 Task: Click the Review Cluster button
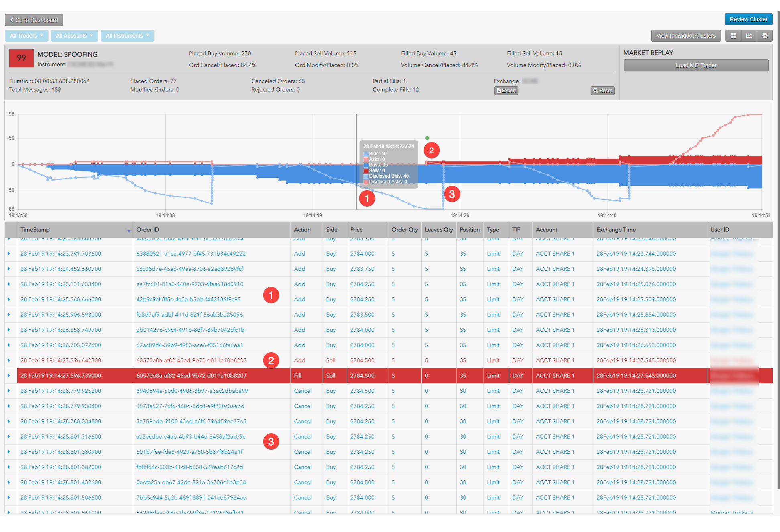point(748,19)
